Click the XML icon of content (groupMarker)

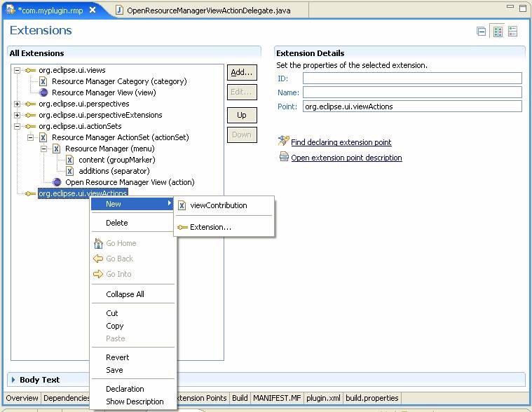pos(69,160)
